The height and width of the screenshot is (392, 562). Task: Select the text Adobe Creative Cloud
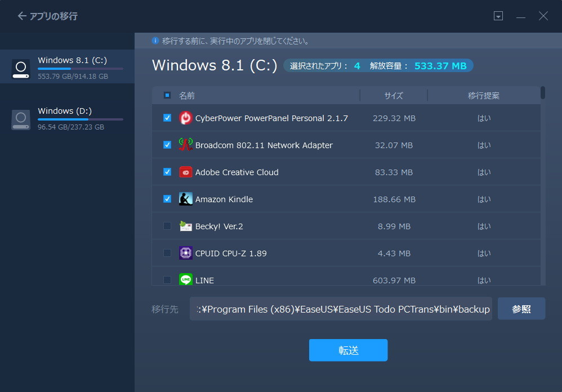237,172
